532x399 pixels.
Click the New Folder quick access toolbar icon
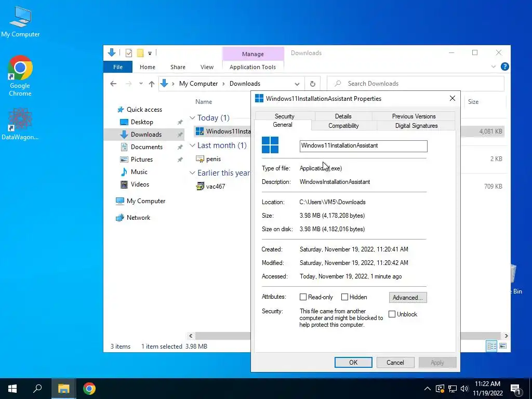tap(140, 53)
